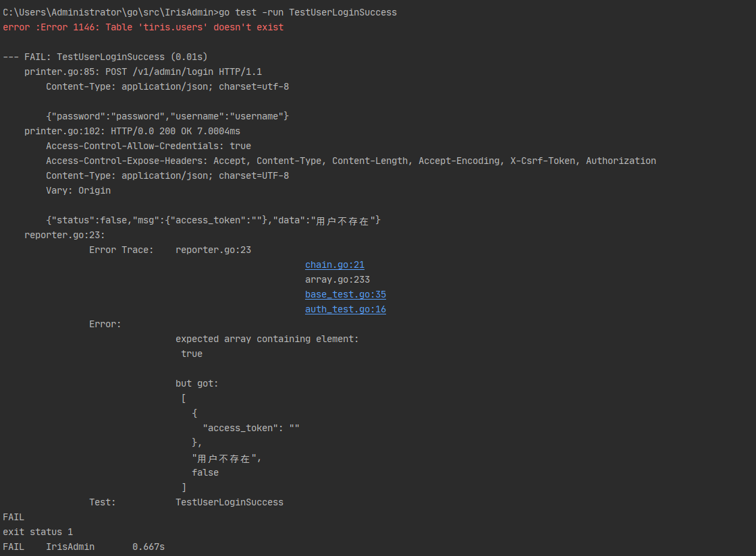This screenshot has width=756, height=556.
Task: Click the 'but got:' text
Action: pos(197,384)
